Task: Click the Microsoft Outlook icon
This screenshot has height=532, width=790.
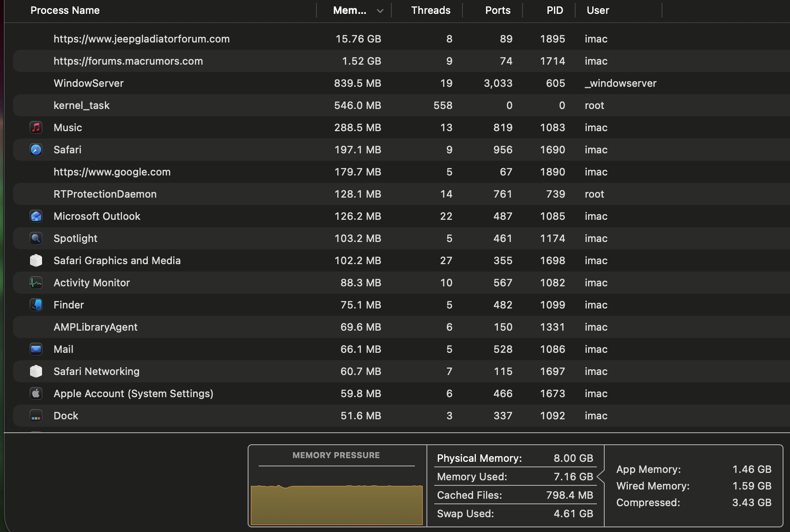Action: coord(36,216)
